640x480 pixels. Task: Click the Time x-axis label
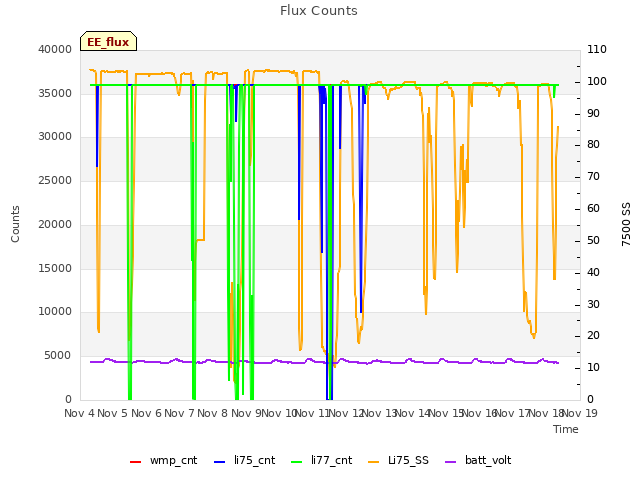[x=566, y=429]
